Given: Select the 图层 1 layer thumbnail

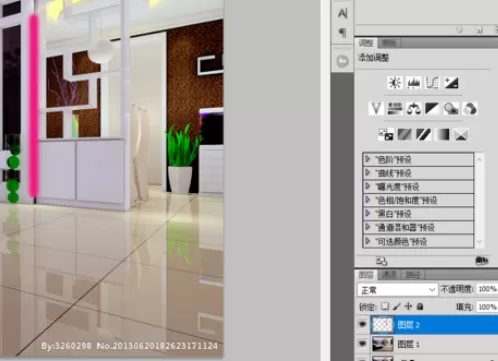Looking at the screenshot, I should click(x=382, y=344).
